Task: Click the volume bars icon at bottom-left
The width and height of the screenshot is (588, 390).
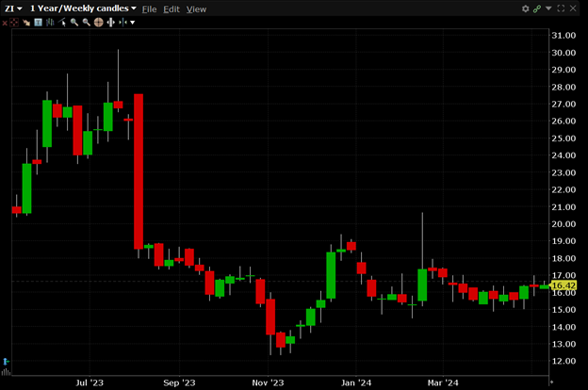Action: point(6,371)
